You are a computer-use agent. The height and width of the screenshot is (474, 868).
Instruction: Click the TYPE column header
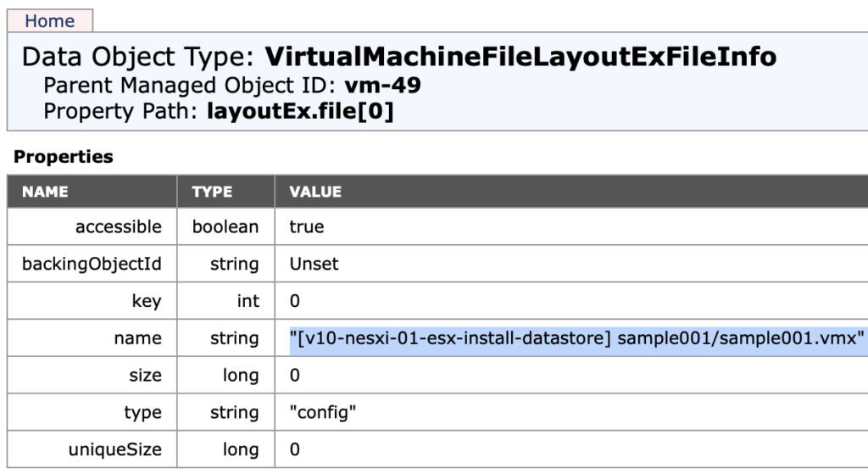(x=212, y=192)
